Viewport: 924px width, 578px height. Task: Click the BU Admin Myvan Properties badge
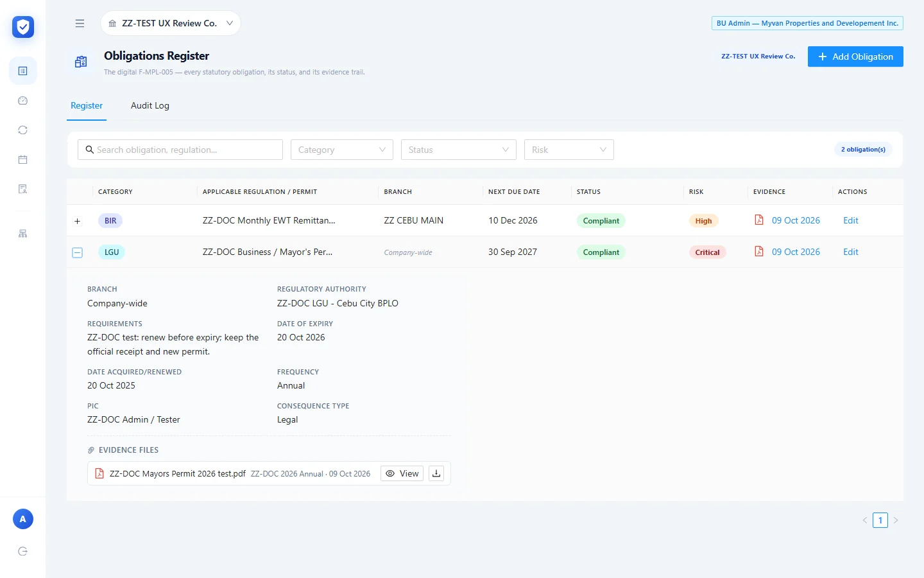[x=807, y=23]
